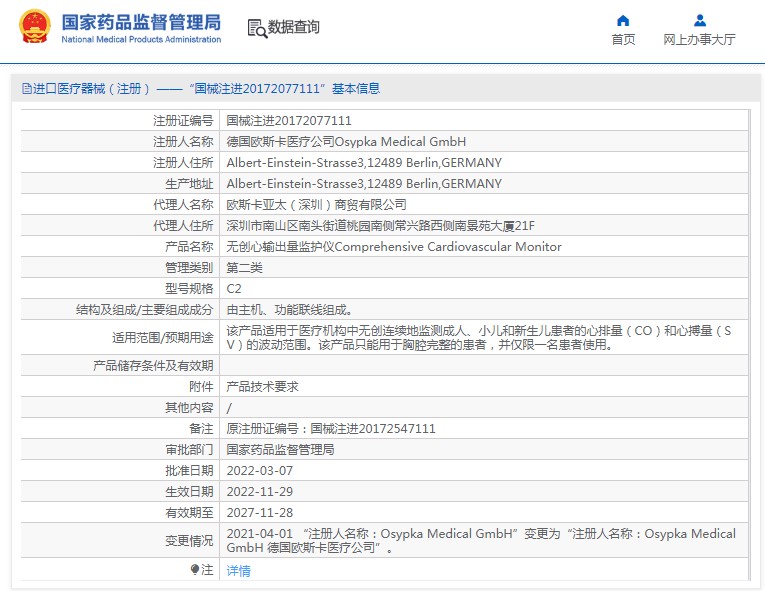This screenshot has width=765, height=591.
Task: Click the 批准日期 row label
Action: coord(189,470)
